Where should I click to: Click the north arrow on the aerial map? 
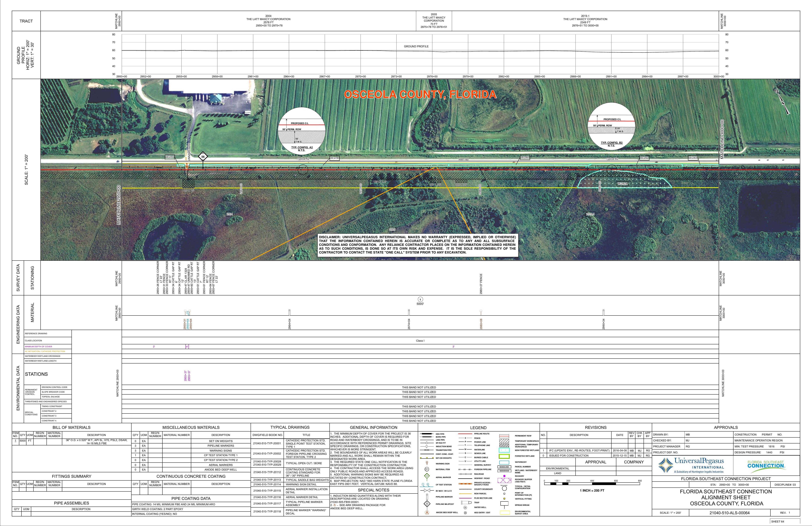[782, 102]
